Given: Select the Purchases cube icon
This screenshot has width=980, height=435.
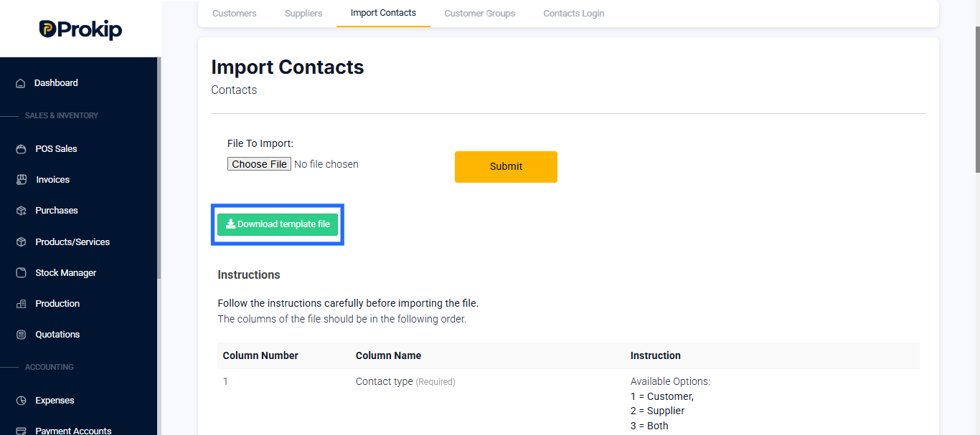Looking at the screenshot, I should pyautogui.click(x=21, y=211).
